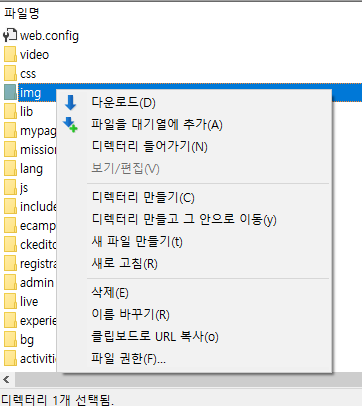Screen dimensions: 362x406
Task: Select the web.config file name
Action: pyautogui.click(x=49, y=36)
